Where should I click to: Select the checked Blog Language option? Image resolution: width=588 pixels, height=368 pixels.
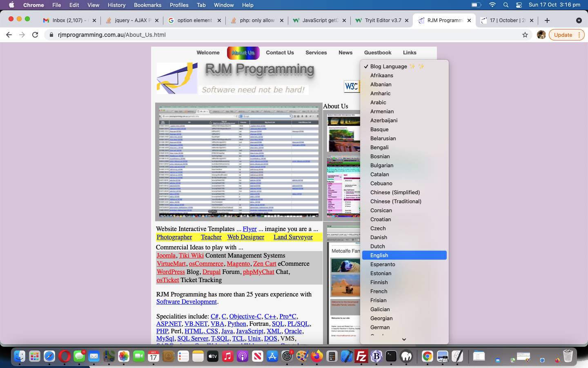click(404, 66)
